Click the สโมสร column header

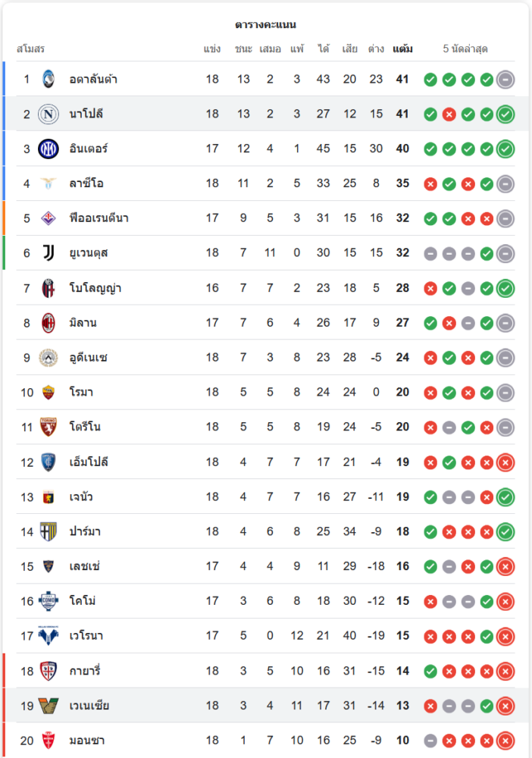click(31, 49)
